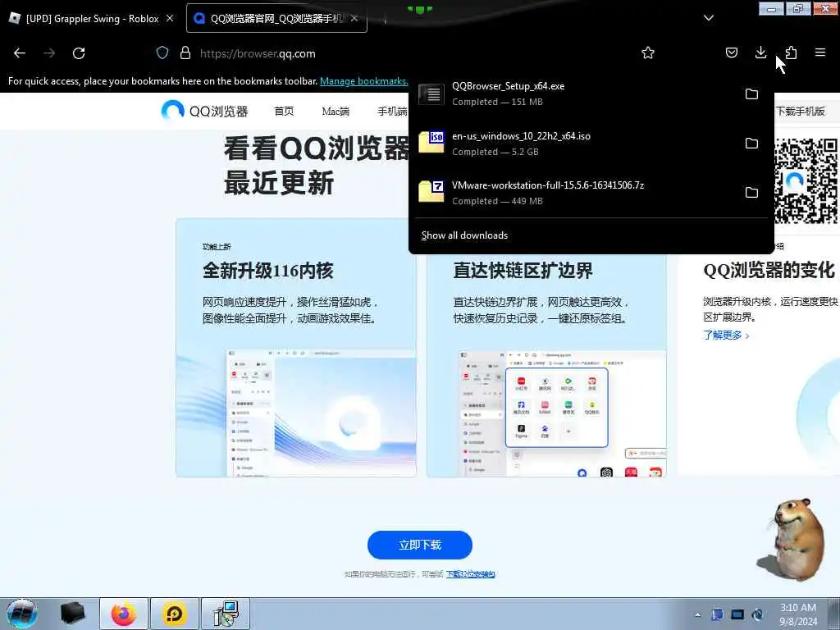840x630 pixels.
Task: Show the windows 10 iso in folder
Action: tap(751, 144)
